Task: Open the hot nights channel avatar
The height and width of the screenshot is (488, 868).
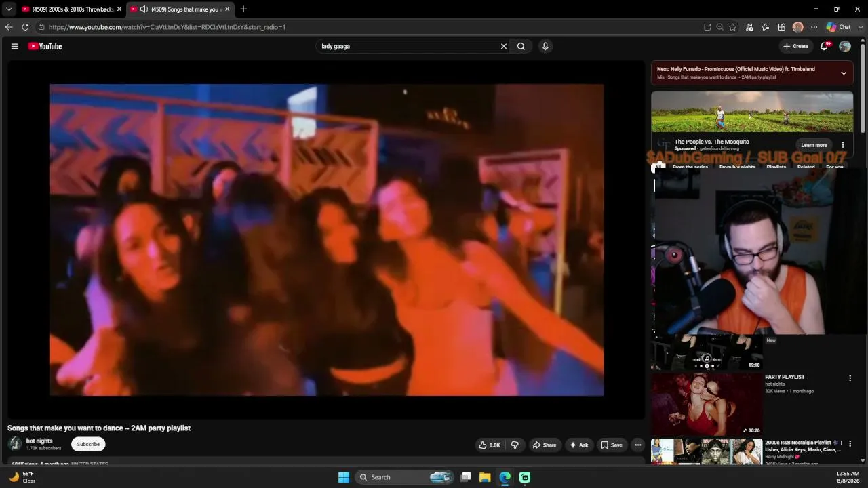Action: tap(15, 444)
